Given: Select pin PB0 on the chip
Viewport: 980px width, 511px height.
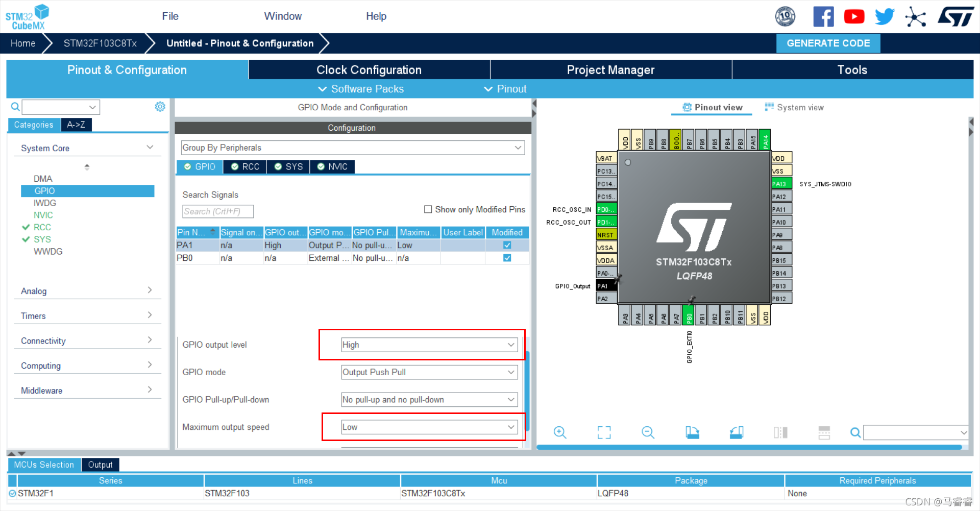Looking at the screenshot, I should pos(689,315).
